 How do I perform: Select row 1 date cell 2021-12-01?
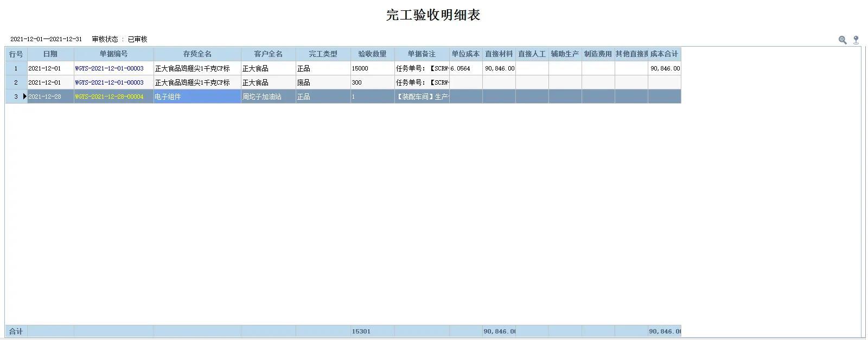coord(50,68)
